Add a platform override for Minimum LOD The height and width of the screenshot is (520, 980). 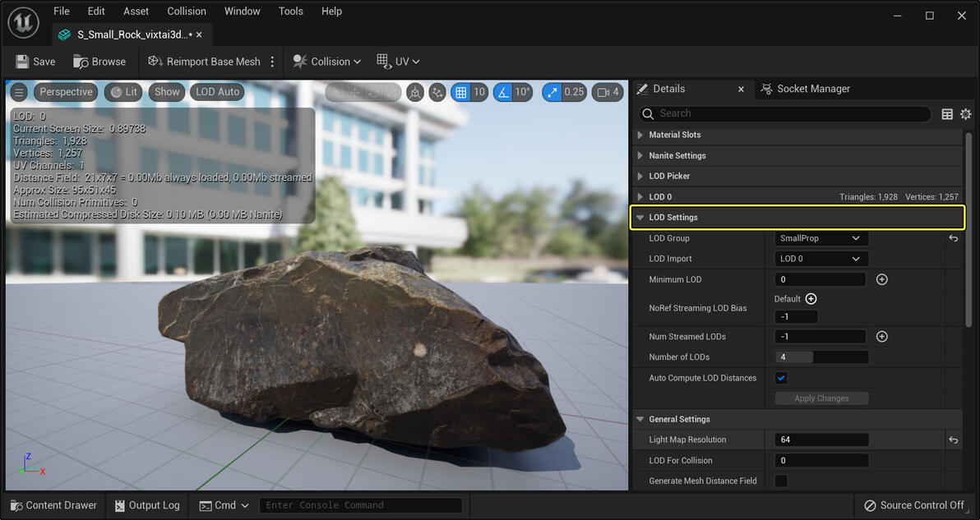881,279
